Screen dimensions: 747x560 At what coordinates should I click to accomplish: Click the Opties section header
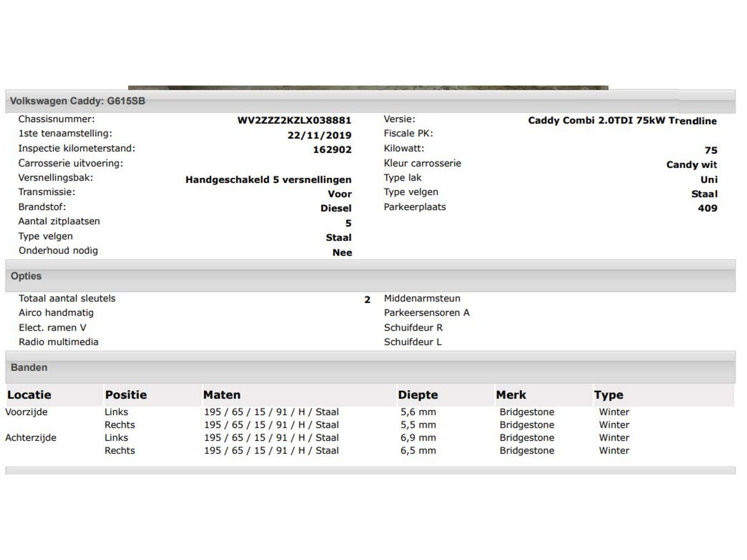[x=26, y=276]
